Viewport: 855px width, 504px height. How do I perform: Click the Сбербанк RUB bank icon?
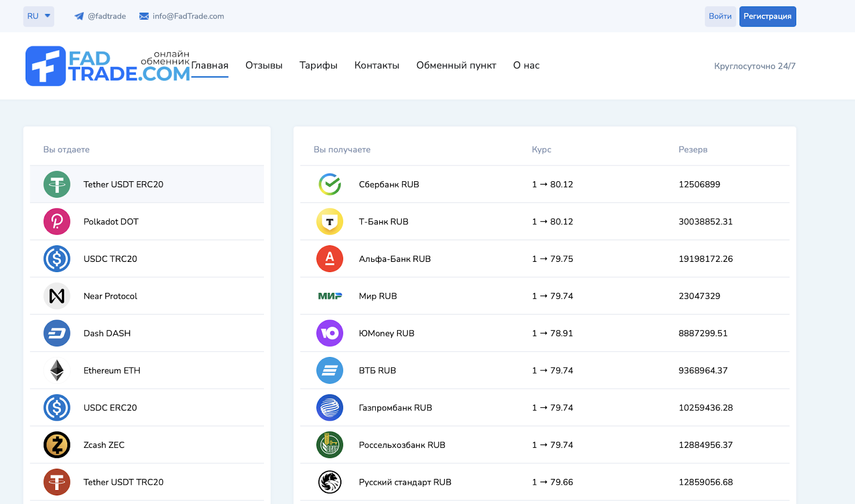(x=330, y=184)
